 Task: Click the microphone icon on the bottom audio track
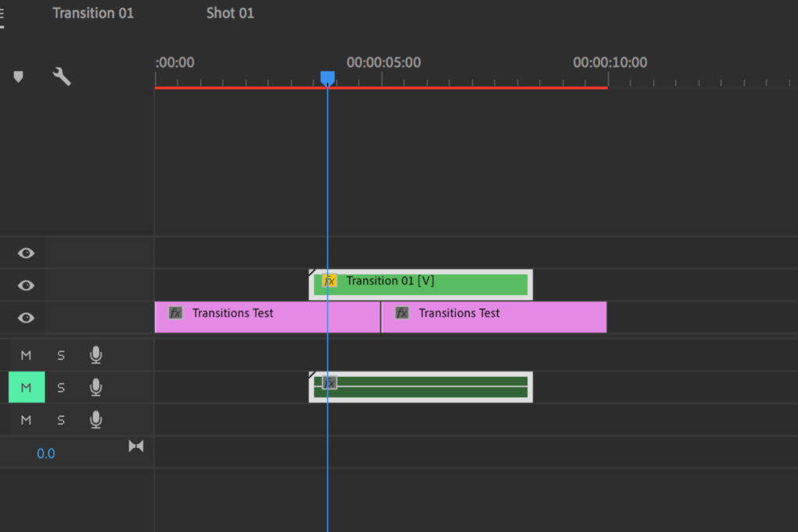[x=96, y=420]
